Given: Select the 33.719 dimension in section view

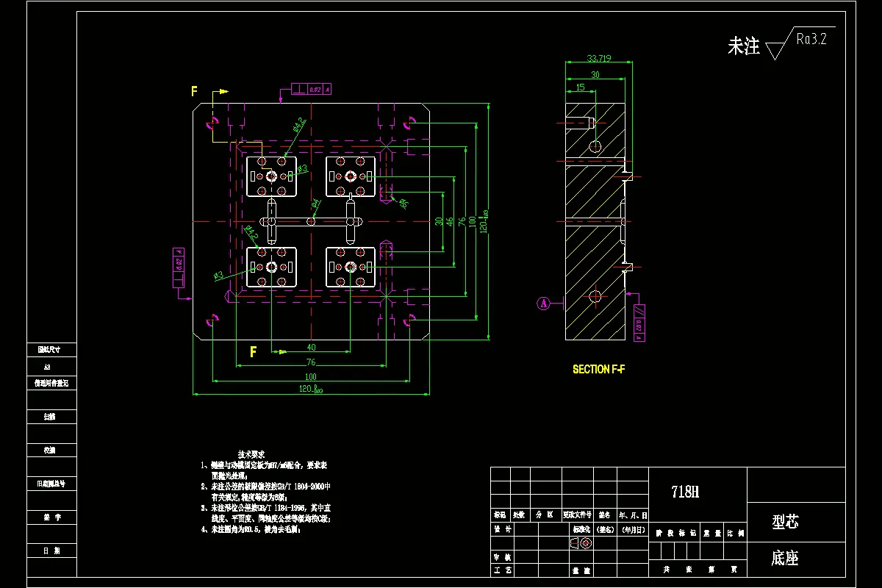Looking at the screenshot, I should click(600, 59).
